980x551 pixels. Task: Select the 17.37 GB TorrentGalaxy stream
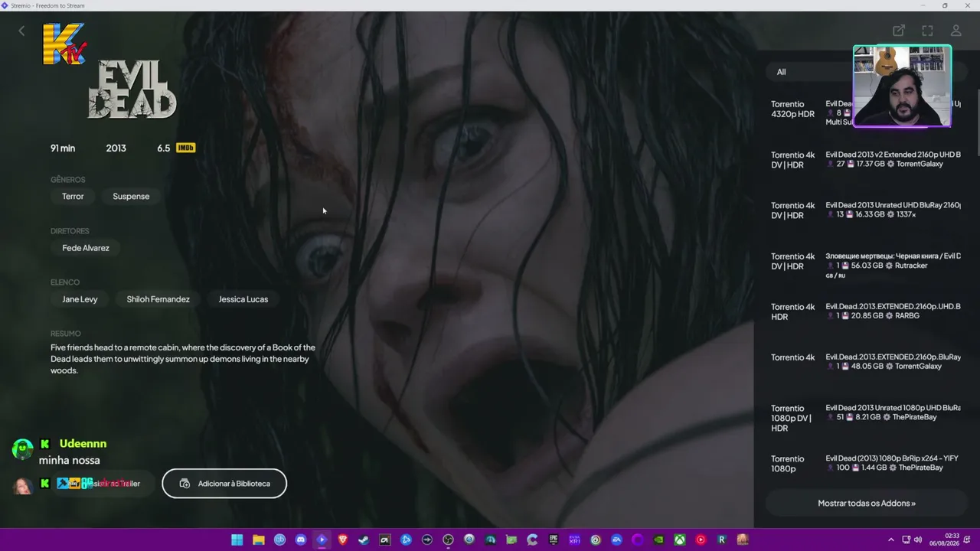[867, 160]
